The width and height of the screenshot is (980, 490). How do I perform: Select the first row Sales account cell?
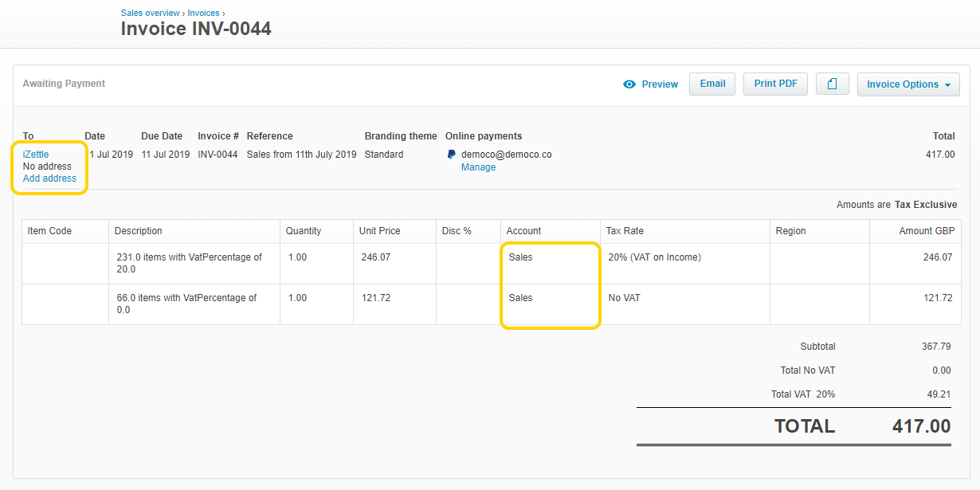click(x=550, y=263)
